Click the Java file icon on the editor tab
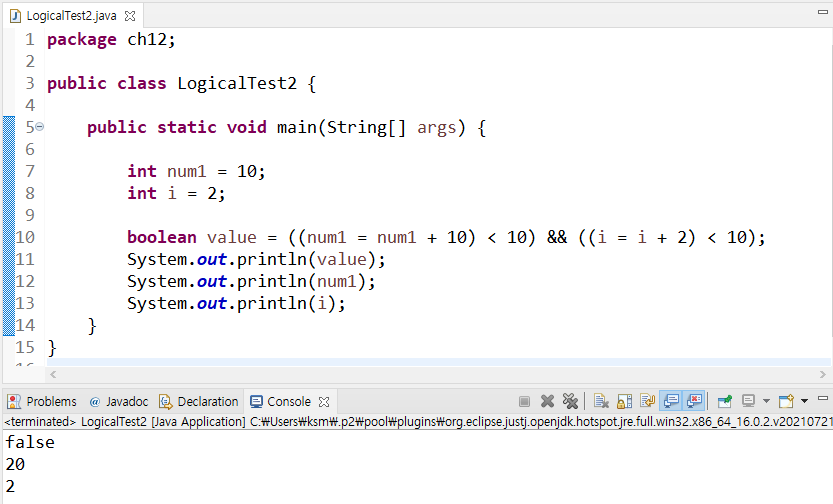 [x=15, y=16]
